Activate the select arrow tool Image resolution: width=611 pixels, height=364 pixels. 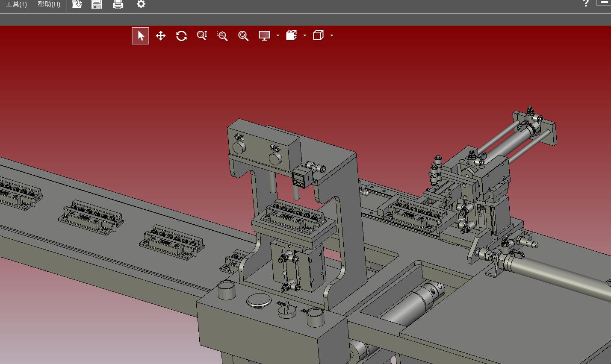[140, 36]
